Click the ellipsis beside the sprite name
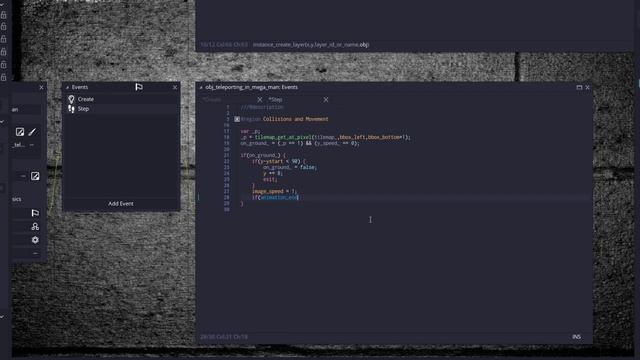The width and height of the screenshot is (640, 360). pyautogui.click(x=32, y=145)
